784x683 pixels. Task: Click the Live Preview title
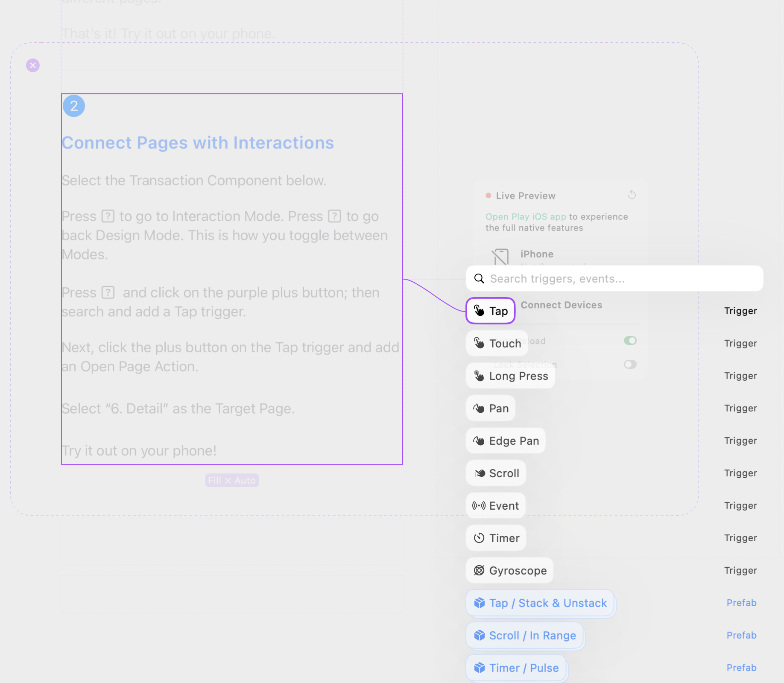point(526,196)
